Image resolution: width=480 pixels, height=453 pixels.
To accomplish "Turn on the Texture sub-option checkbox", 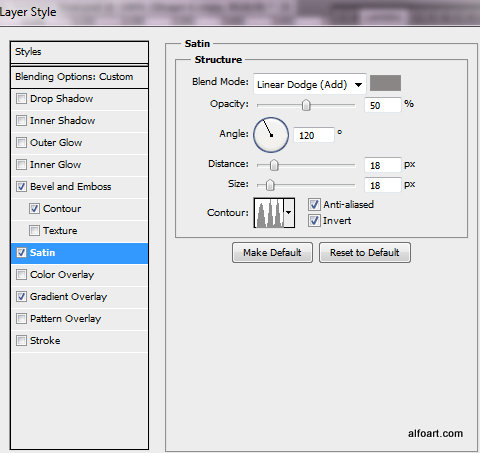I will (x=34, y=231).
